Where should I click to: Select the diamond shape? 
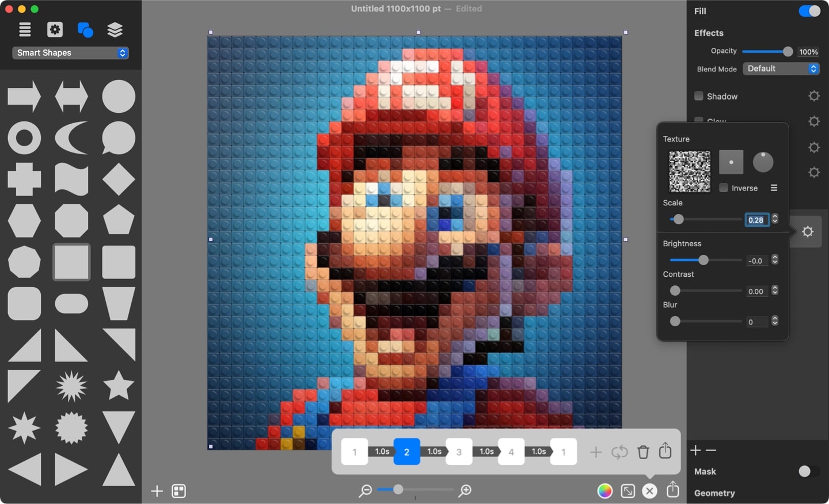coord(119,180)
